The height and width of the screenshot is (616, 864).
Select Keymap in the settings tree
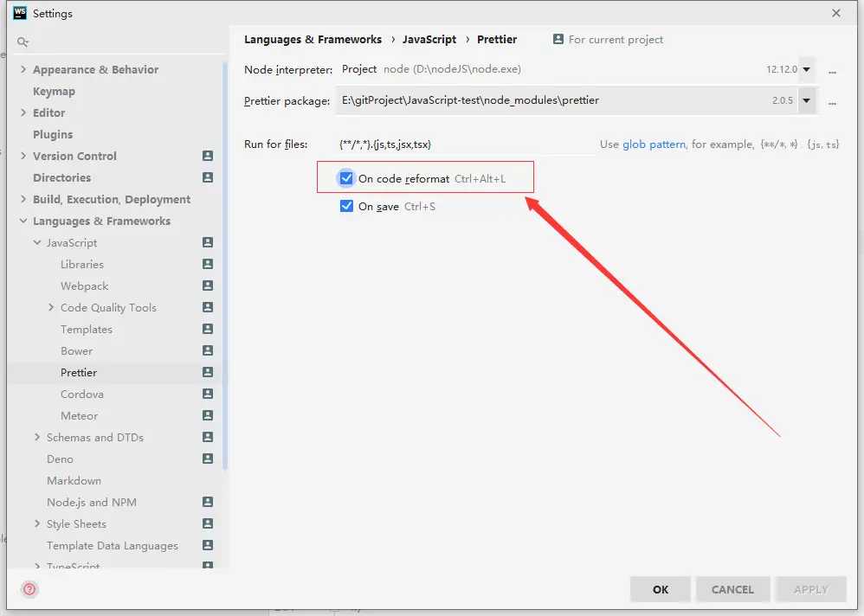[x=54, y=92]
